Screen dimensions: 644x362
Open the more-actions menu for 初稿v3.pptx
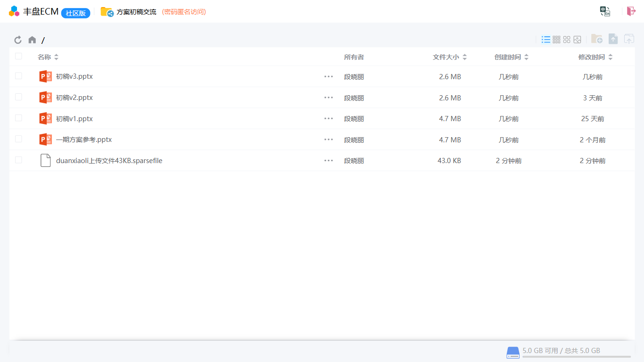[x=329, y=76]
